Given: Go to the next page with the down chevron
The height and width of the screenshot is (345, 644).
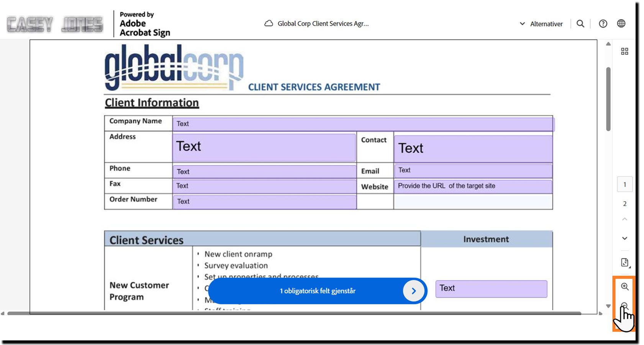Looking at the screenshot, I should [x=624, y=238].
